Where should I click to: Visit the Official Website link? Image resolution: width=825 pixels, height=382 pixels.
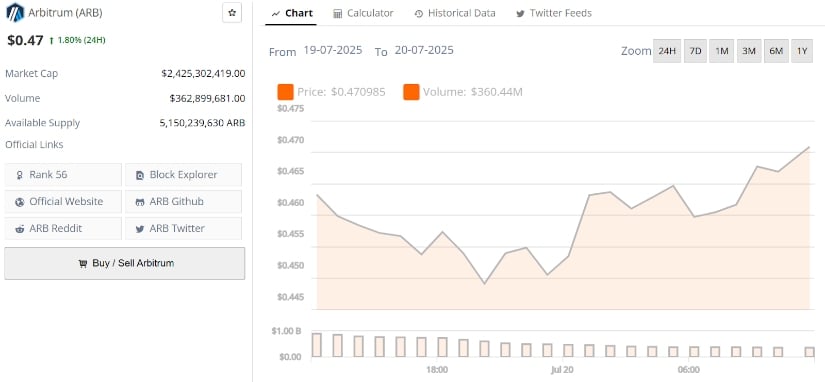(63, 202)
